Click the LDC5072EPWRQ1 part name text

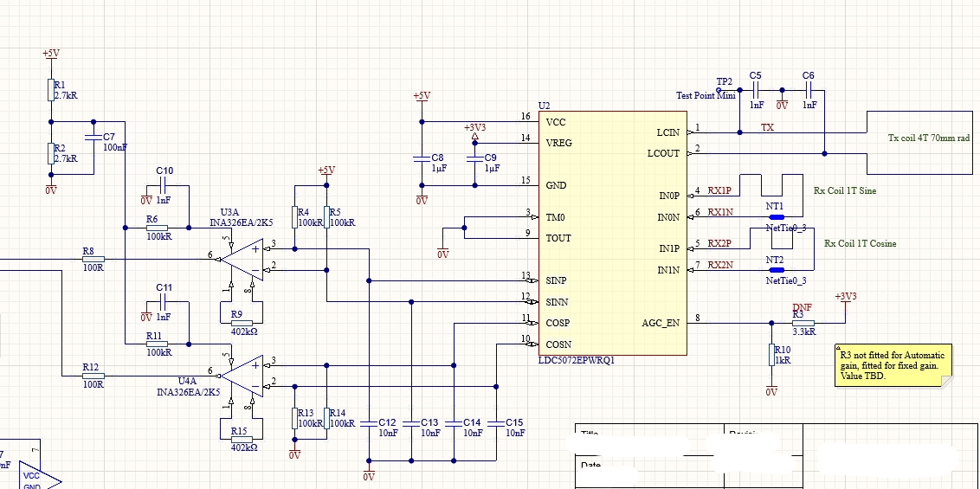(x=577, y=361)
